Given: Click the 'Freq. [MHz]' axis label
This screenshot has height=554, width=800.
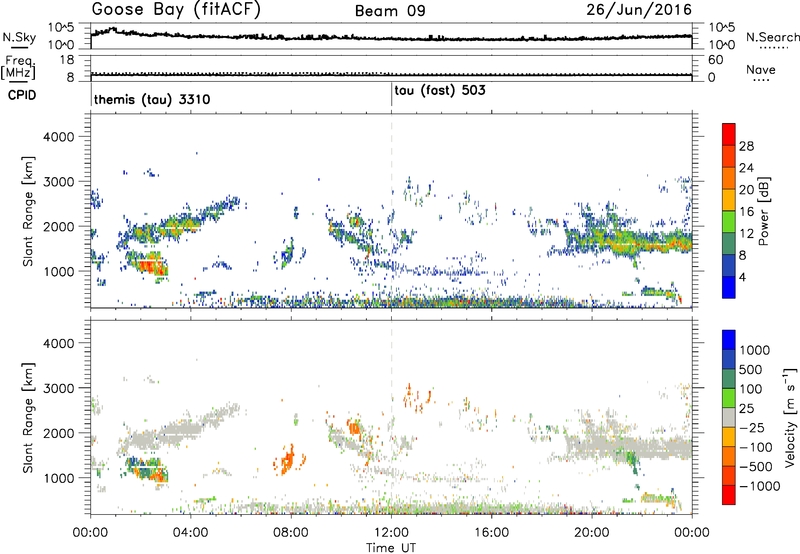Looking at the screenshot, I should (18, 67).
